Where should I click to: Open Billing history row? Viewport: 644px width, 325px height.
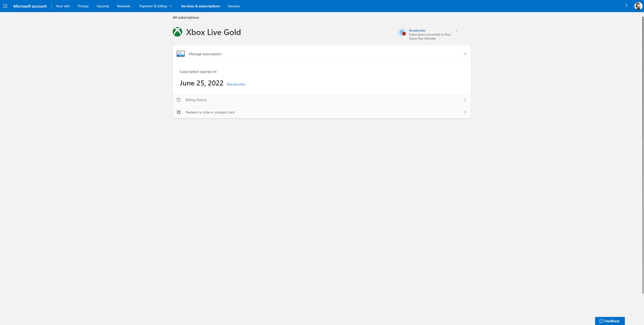click(x=322, y=100)
